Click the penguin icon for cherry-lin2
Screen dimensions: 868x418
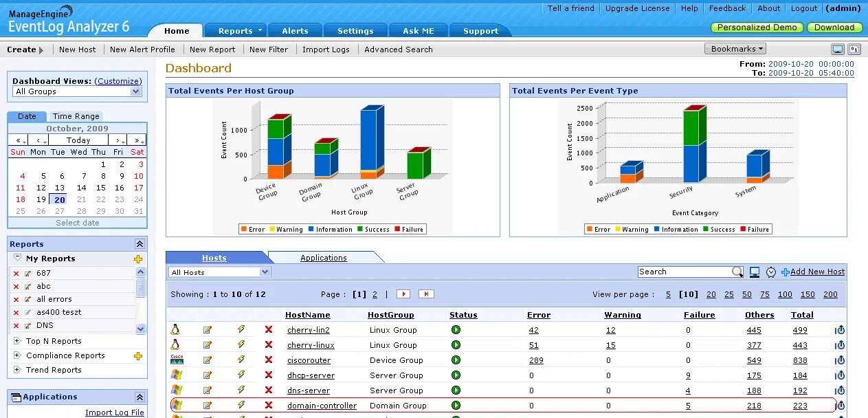175,329
